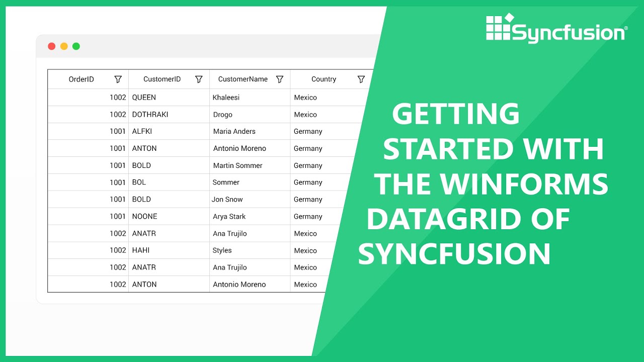Click ANTON in the Germany row
The width and height of the screenshot is (644, 362).
pyautogui.click(x=169, y=148)
